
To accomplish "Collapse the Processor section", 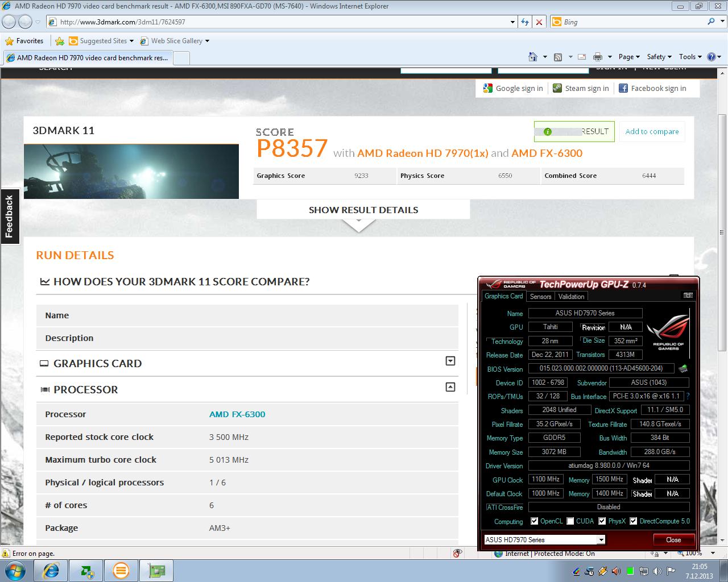I will (450, 387).
